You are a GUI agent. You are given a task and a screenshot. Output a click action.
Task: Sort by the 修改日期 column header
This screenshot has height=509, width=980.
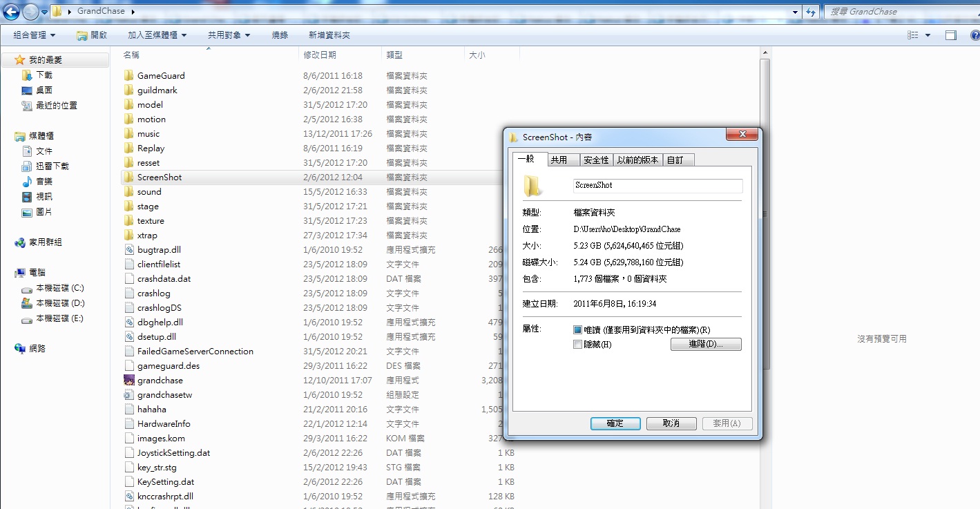(340, 55)
